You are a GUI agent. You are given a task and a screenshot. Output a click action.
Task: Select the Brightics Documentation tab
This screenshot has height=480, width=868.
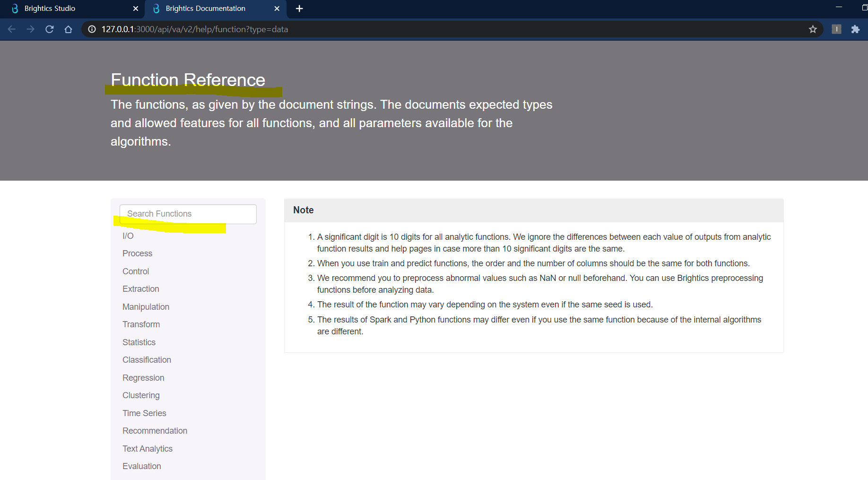(215, 9)
